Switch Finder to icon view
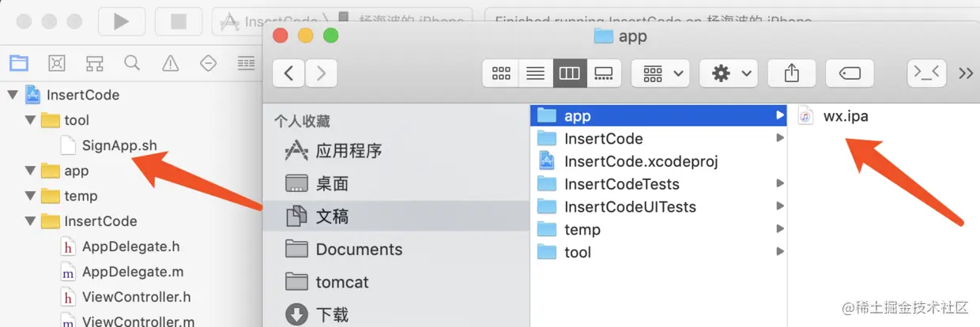The width and height of the screenshot is (980, 327). 501,73
